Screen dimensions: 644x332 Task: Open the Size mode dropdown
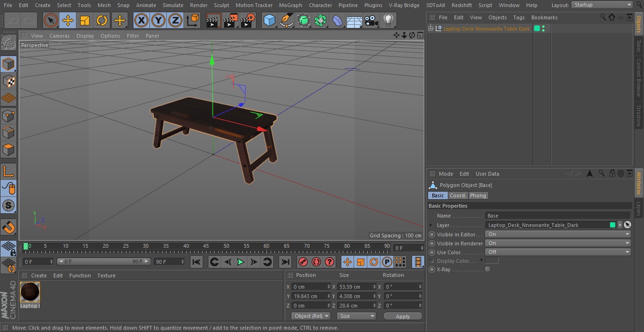[x=356, y=316]
